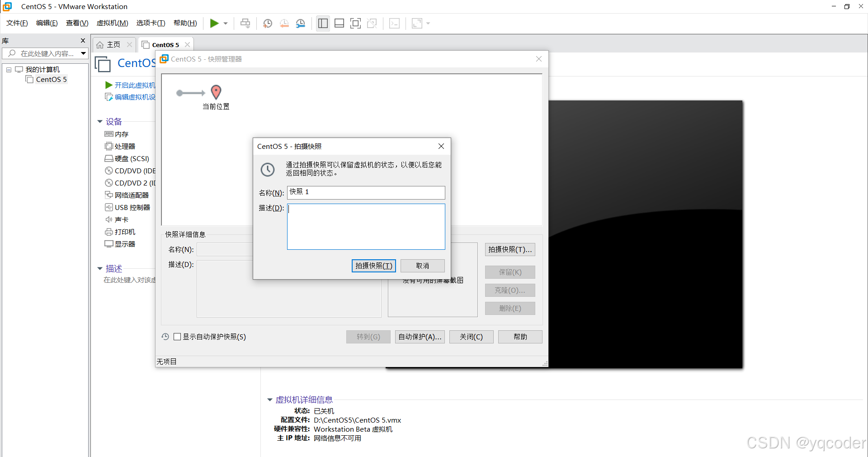Open the 帮助(H) menu
This screenshot has height=457, width=868.
click(185, 23)
